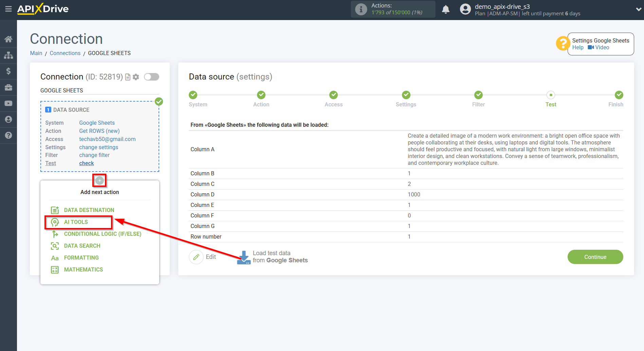Open the billing dollar icon
Viewport: 644px width, 351px height.
[8, 71]
